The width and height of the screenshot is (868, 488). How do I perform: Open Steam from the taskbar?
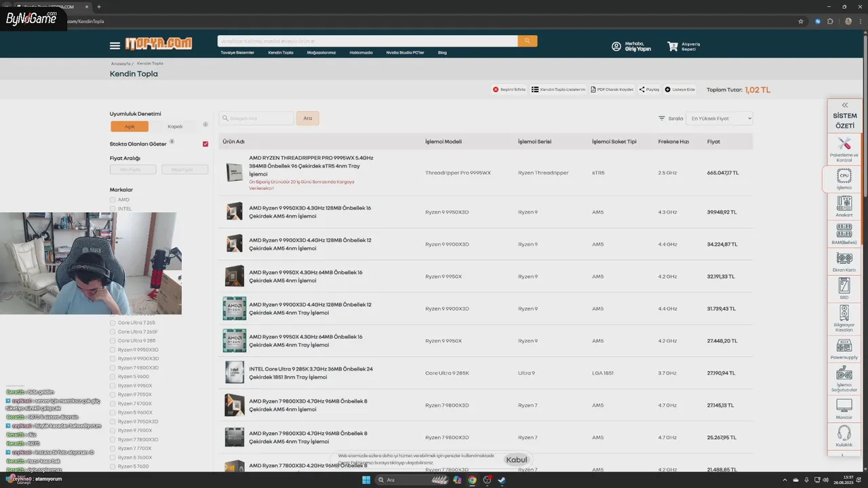coord(502,480)
